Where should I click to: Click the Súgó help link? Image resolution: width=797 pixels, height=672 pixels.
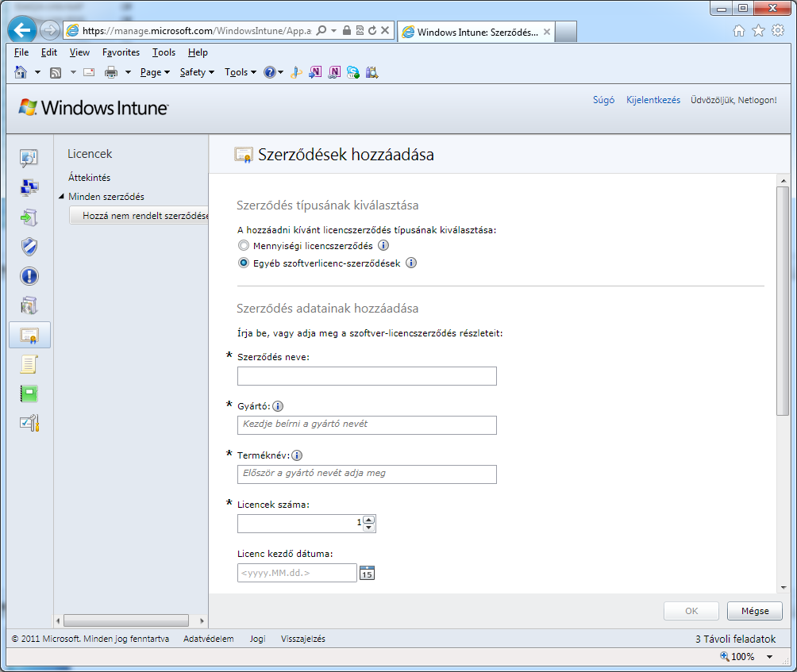coord(604,100)
